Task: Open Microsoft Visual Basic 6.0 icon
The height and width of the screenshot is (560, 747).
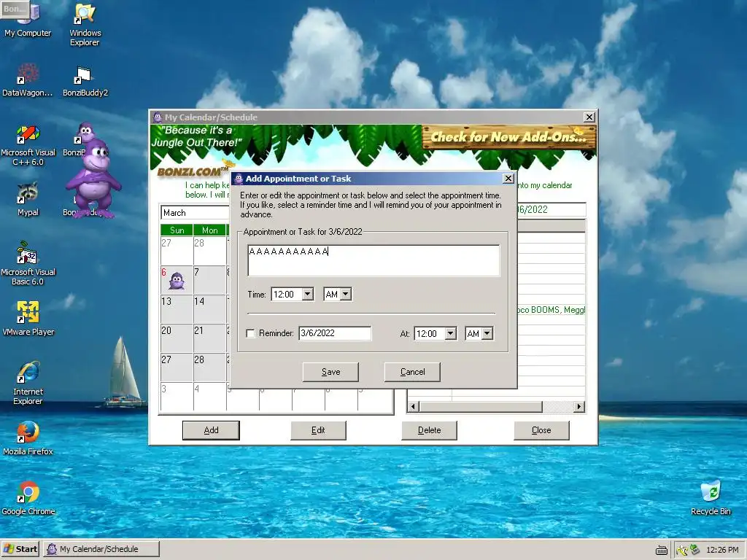Action: point(28,264)
